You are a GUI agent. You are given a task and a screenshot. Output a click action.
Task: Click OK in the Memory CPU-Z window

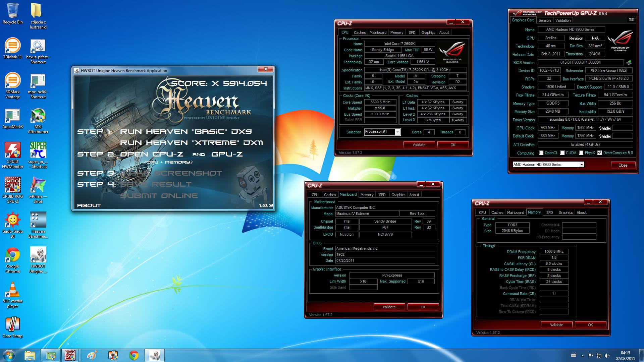(x=590, y=325)
